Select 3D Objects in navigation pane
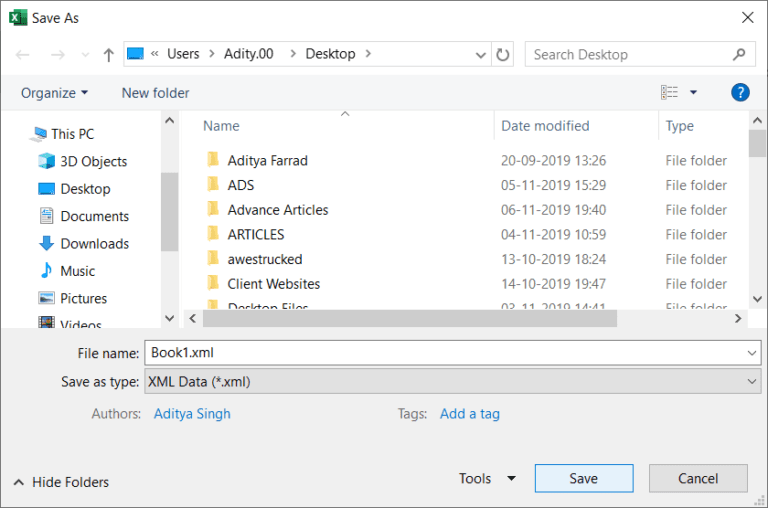This screenshot has width=768, height=508. click(x=93, y=161)
